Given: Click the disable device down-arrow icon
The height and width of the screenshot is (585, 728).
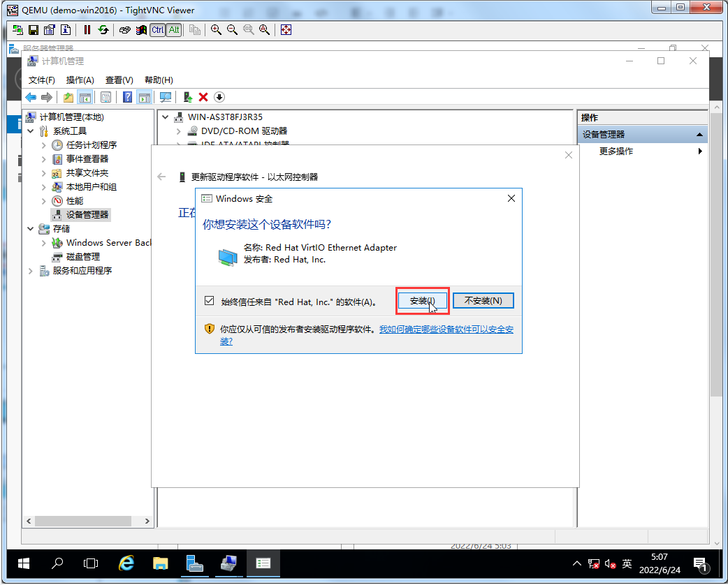Looking at the screenshot, I should (x=219, y=97).
